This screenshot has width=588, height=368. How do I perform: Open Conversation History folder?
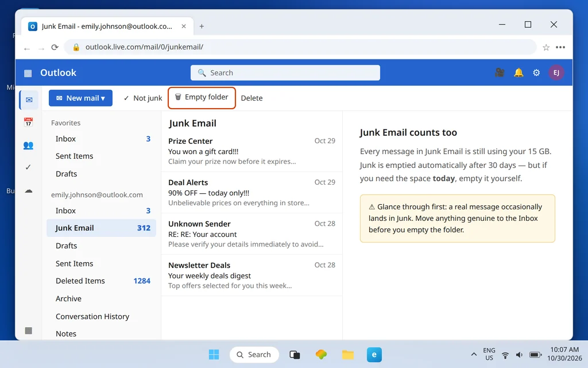(x=101, y=317)
